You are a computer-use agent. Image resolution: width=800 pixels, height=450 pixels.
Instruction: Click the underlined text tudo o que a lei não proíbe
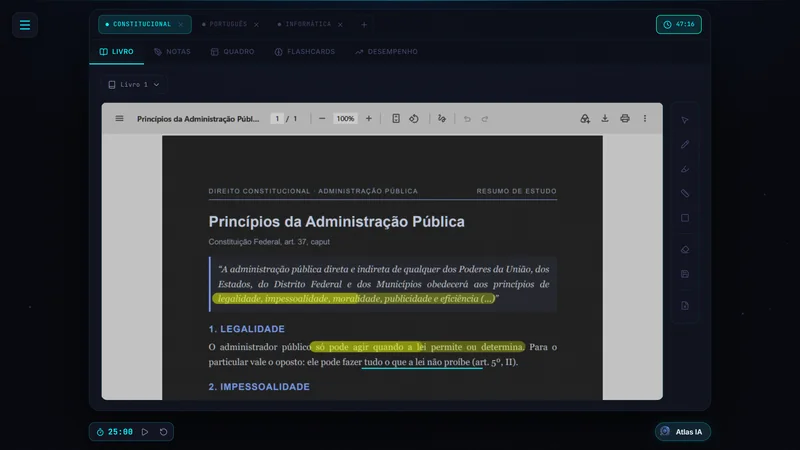pyautogui.click(x=417, y=362)
